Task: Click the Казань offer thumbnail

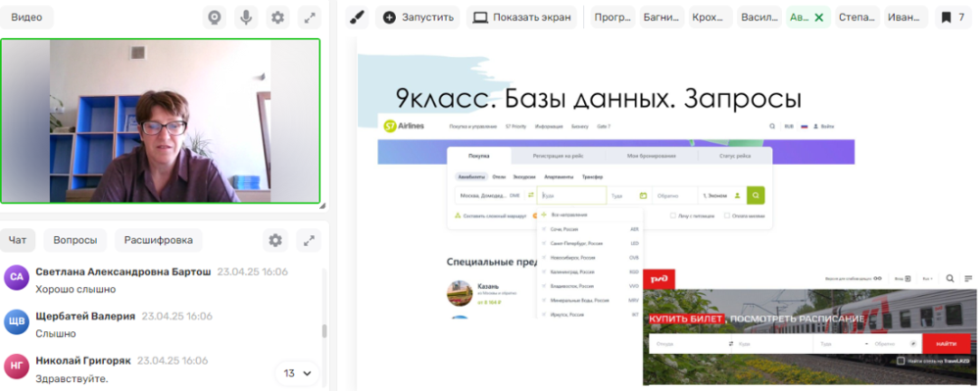Action: point(460,293)
